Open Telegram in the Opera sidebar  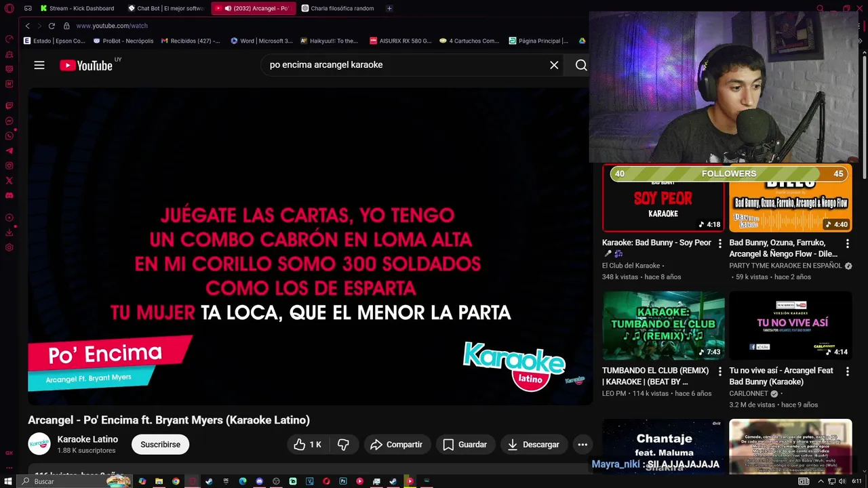tap(9, 151)
